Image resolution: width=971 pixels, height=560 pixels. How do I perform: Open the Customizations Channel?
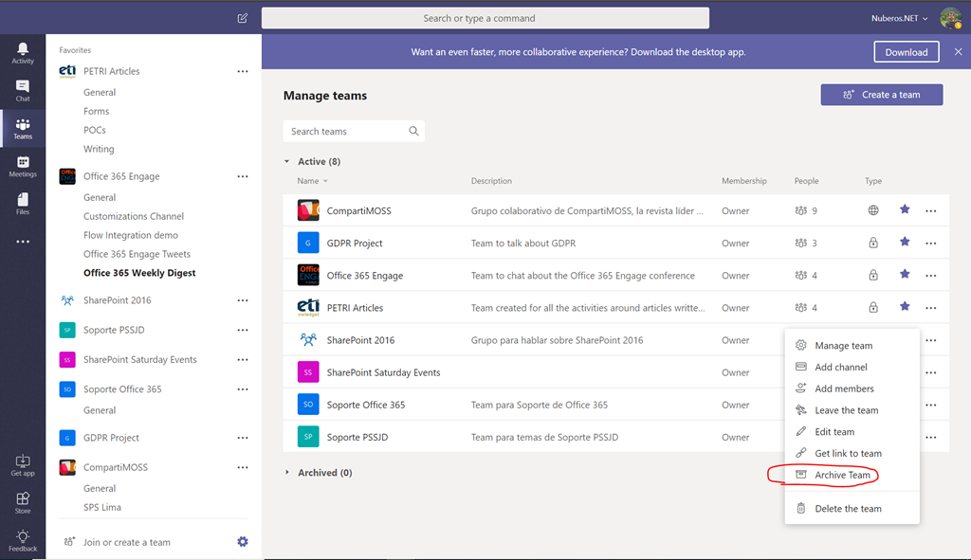tap(134, 217)
